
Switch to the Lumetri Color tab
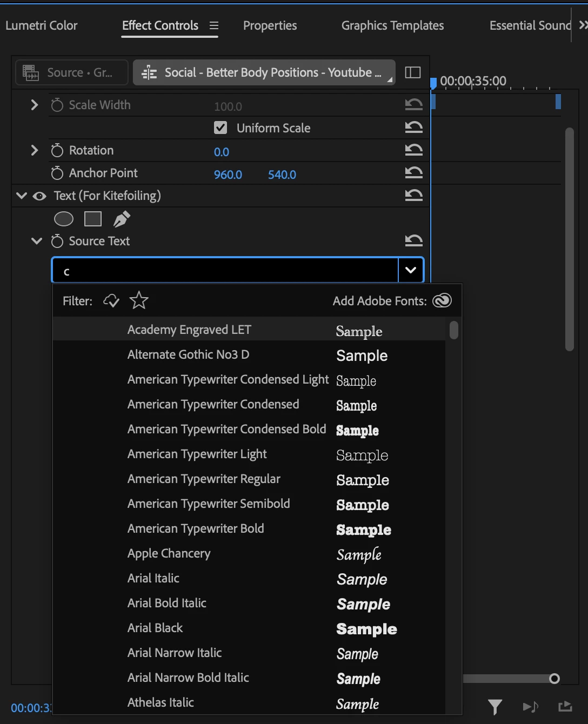(x=42, y=25)
